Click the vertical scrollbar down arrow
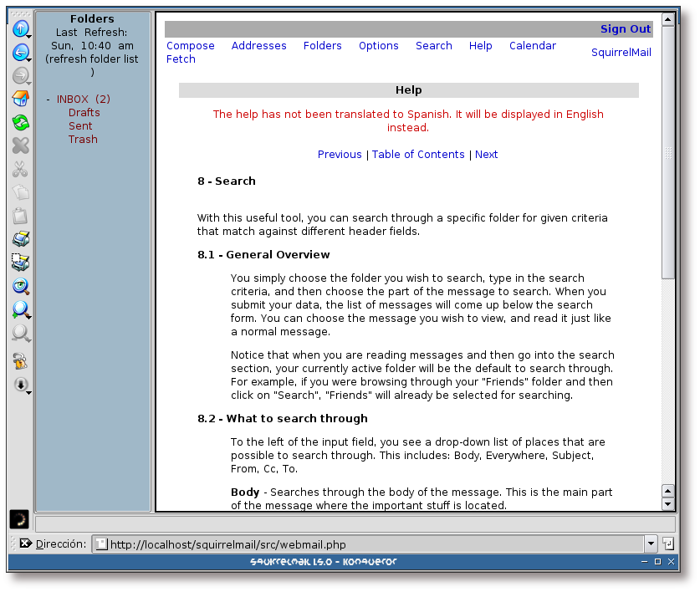 667,504
